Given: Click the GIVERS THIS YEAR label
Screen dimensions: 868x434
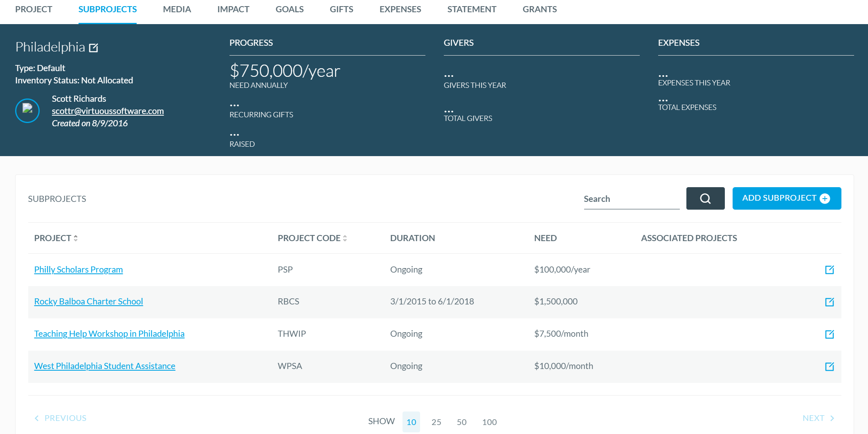Looking at the screenshot, I should [475, 85].
